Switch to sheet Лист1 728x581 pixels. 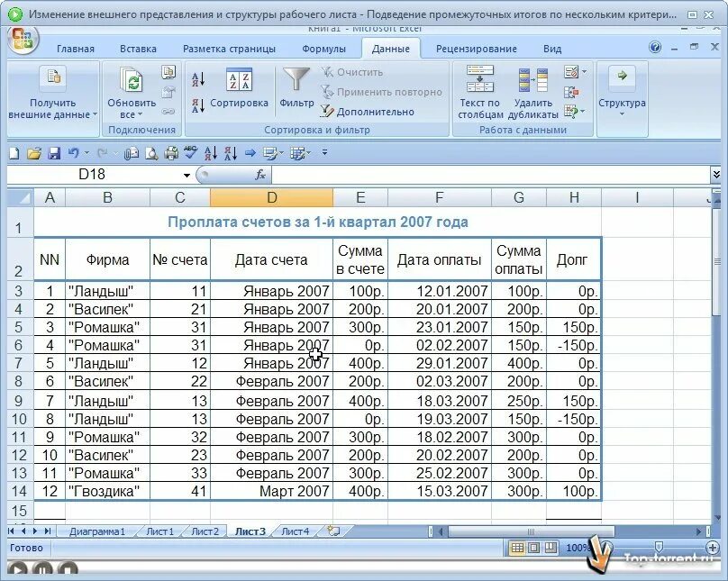click(x=159, y=531)
